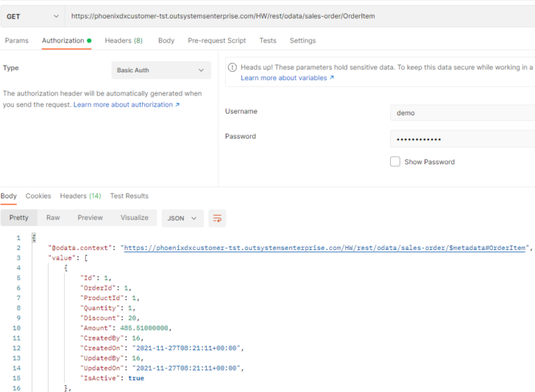Switch to the Visualize view
Viewport: 535px width, 392px height.
[134, 217]
